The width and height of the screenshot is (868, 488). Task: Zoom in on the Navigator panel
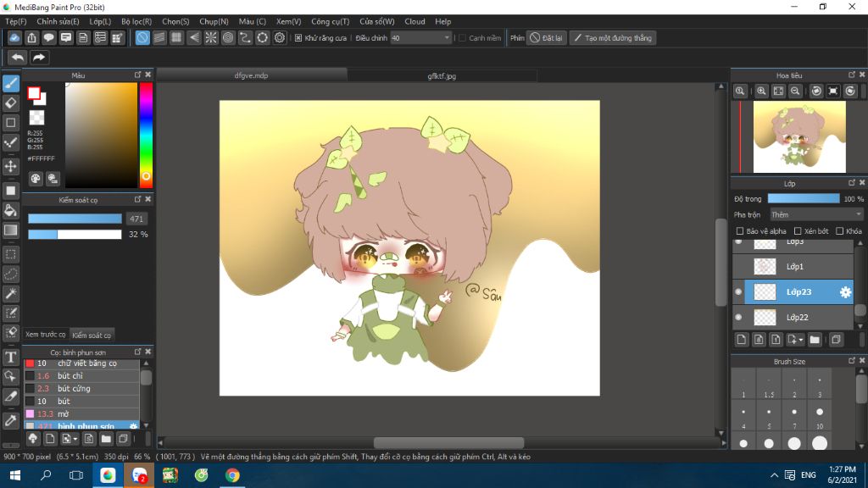click(761, 91)
